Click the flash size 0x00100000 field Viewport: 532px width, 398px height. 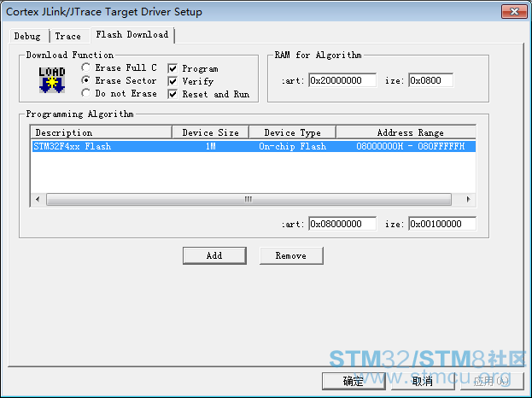click(441, 224)
